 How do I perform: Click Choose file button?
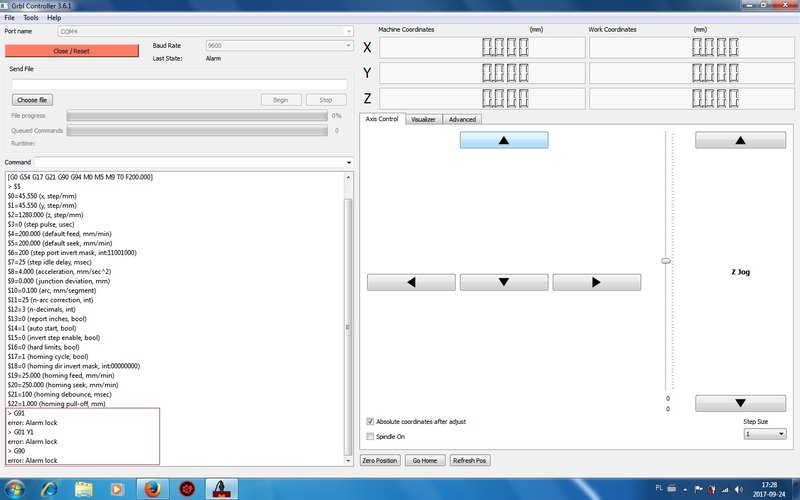[x=32, y=100]
